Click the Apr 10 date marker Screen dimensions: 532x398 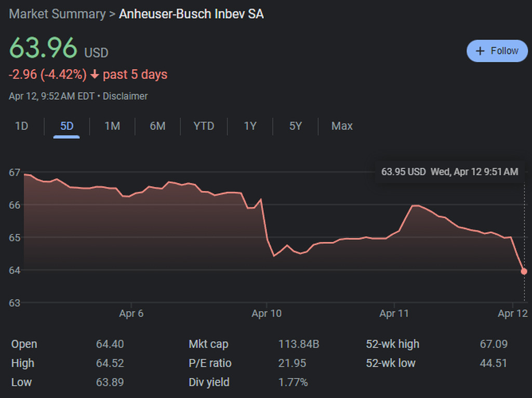(x=267, y=313)
